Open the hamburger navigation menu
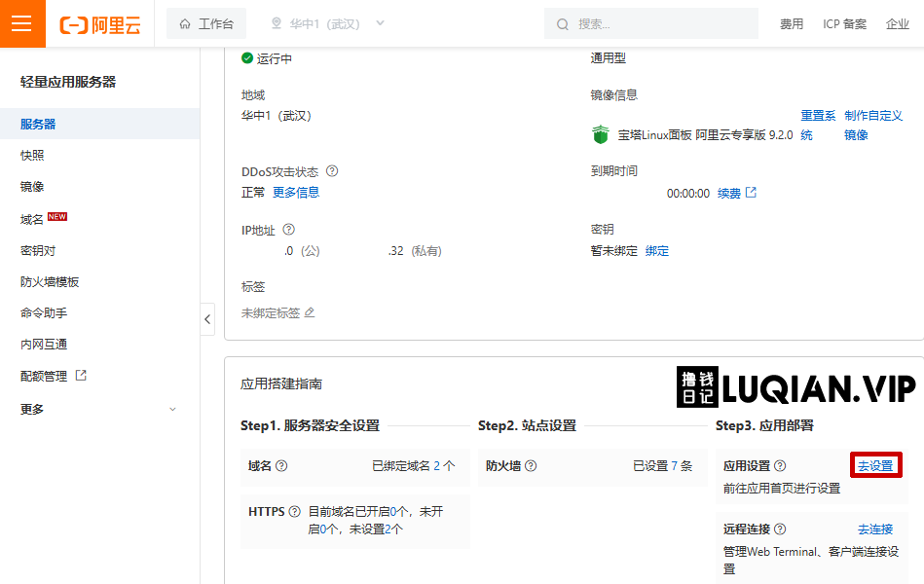 click(22, 22)
